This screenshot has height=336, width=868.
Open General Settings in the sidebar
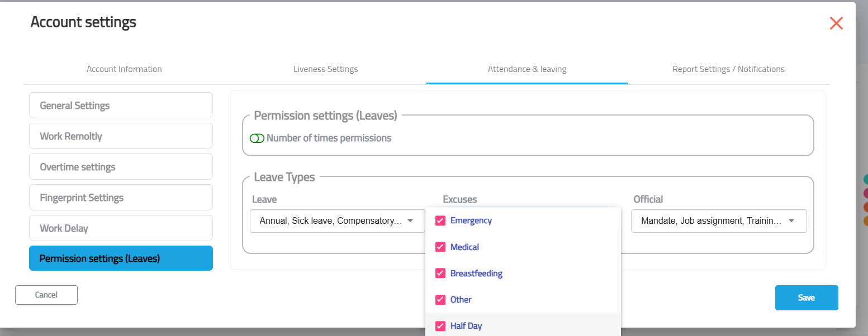click(x=121, y=105)
